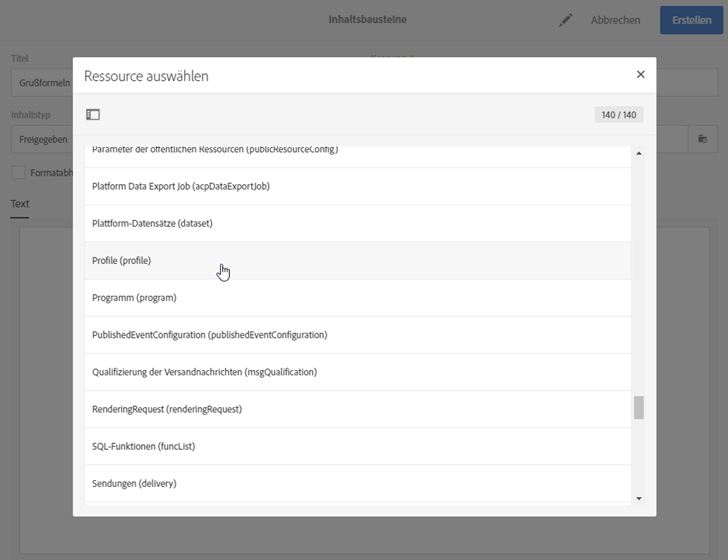Click the pencil edit icon
Viewport: 728px width, 560px height.
coord(565,20)
